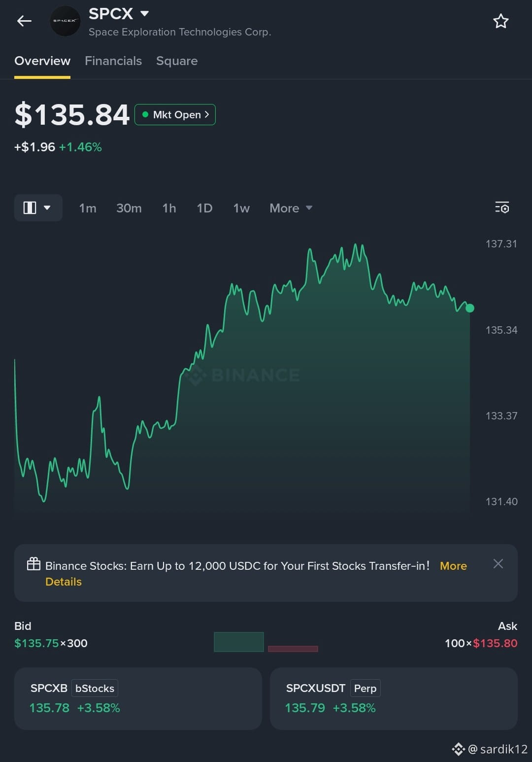Tap the +1.46% change value

(80, 147)
